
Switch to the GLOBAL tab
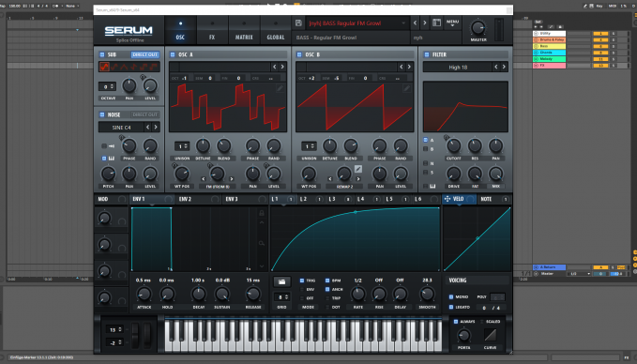tap(276, 30)
